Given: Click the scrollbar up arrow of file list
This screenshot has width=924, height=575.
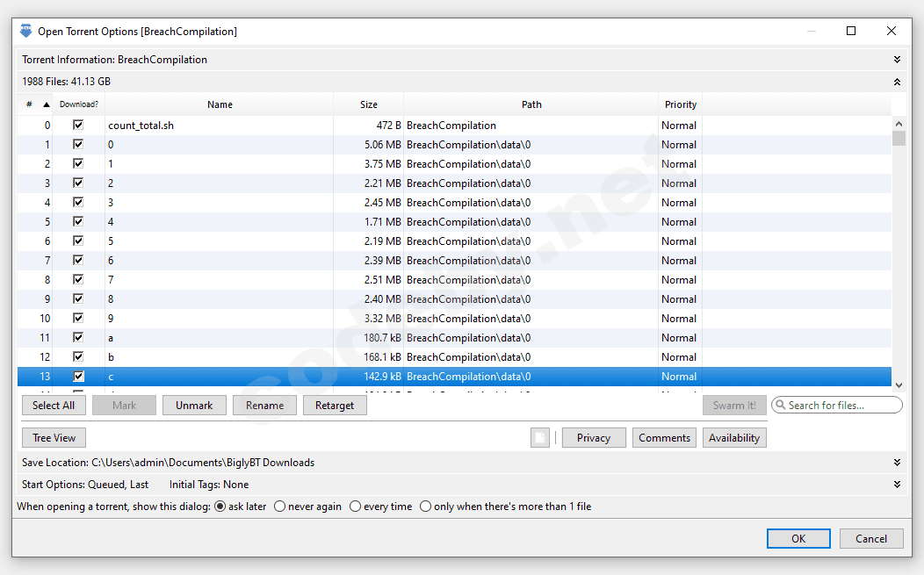Looking at the screenshot, I should coord(899,124).
